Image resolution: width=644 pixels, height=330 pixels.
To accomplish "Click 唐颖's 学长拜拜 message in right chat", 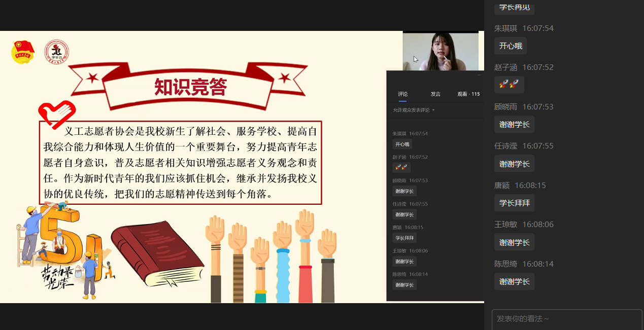I will pos(514,203).
